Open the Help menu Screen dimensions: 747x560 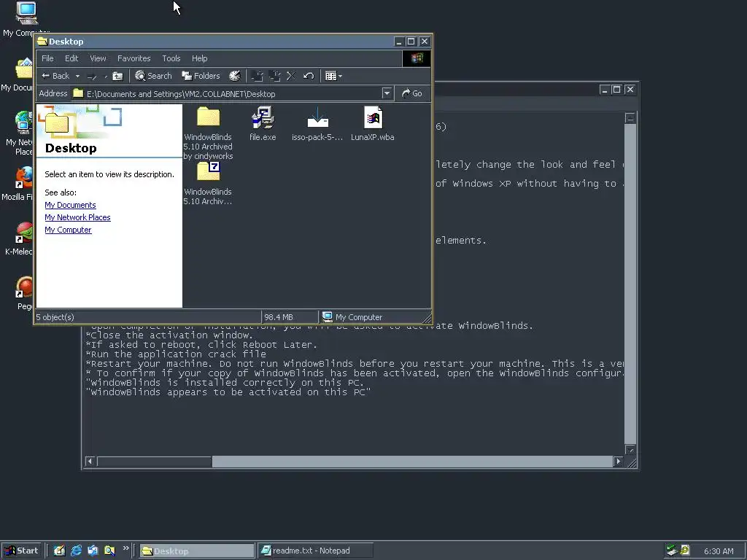(x=200, y=58)
